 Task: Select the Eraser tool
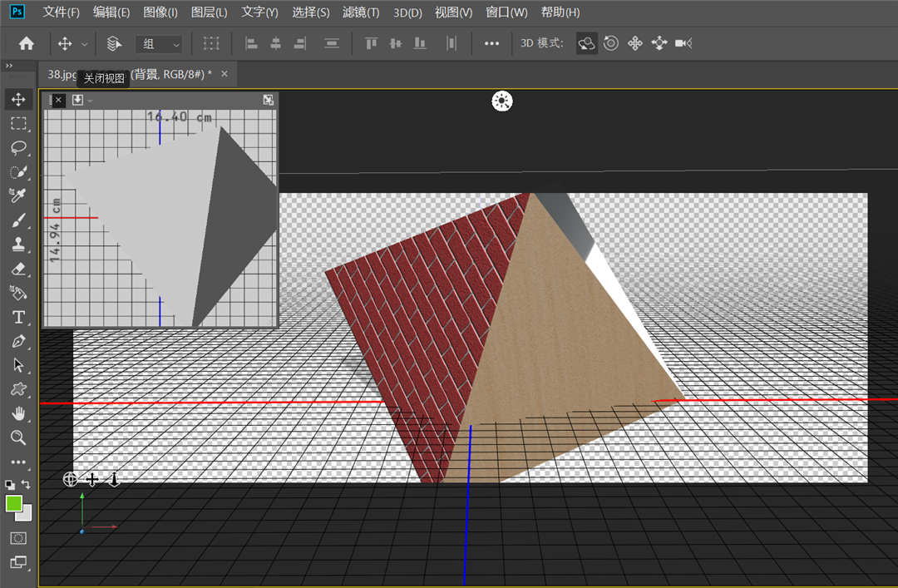pos(17,269)
